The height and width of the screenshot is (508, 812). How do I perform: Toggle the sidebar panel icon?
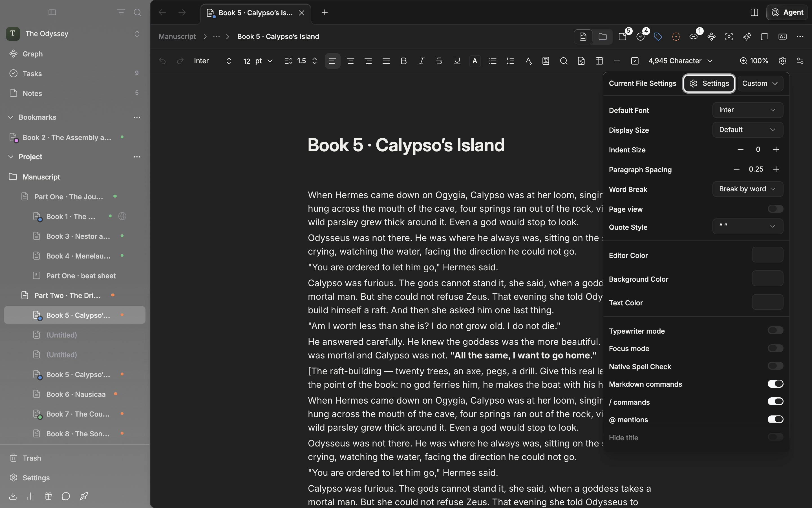[52, 12]
